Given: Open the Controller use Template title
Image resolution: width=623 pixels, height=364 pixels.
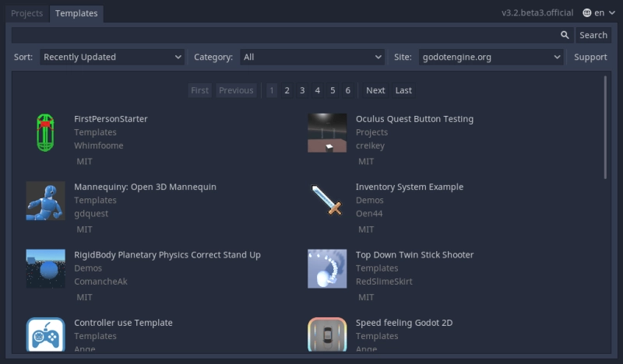Looking at the screenshot, I should [x=123, y=323].
